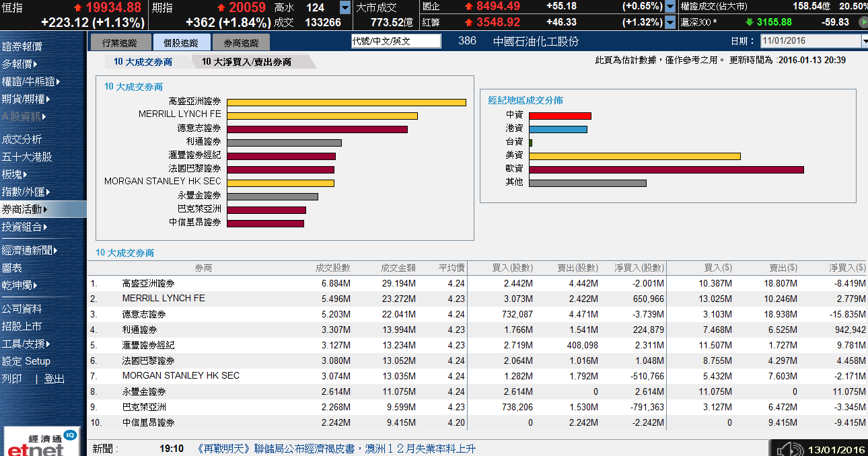The height and width of the screenshot is (456, 868).
Task: Click 列印 print link
Action: (12, 379)
